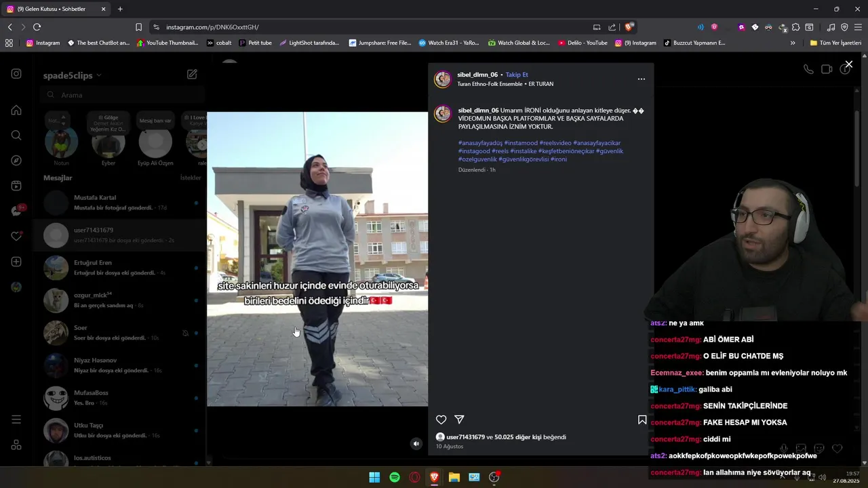Start a video call with camera icon
Image resolution: width=868 pixels, height=488 pixels.
(x=827, y=69)
